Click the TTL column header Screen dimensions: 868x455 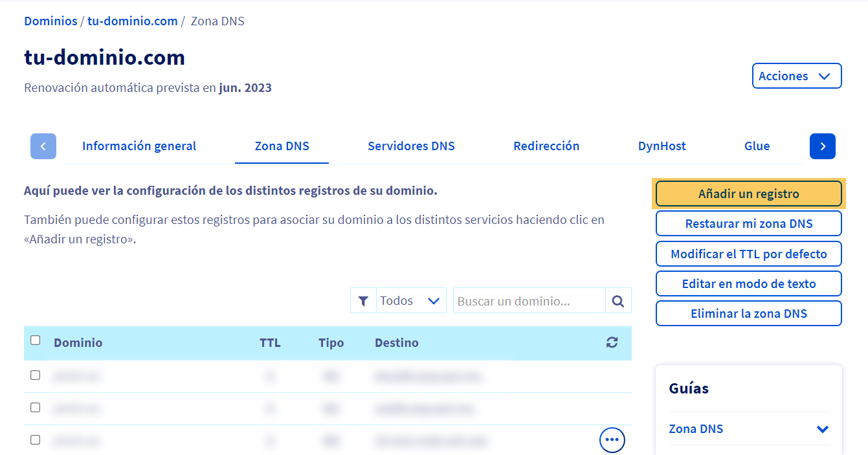[x=270, y=343]
